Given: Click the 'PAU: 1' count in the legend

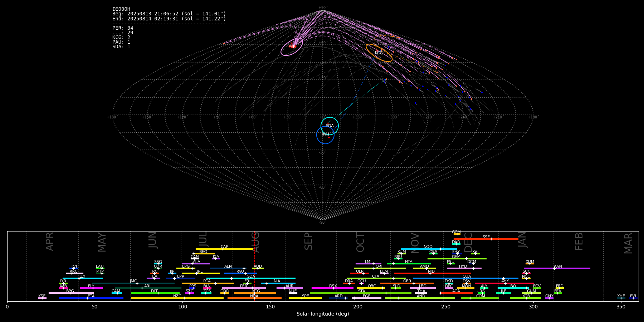Looking at the screenshot, I should [121, 42].
